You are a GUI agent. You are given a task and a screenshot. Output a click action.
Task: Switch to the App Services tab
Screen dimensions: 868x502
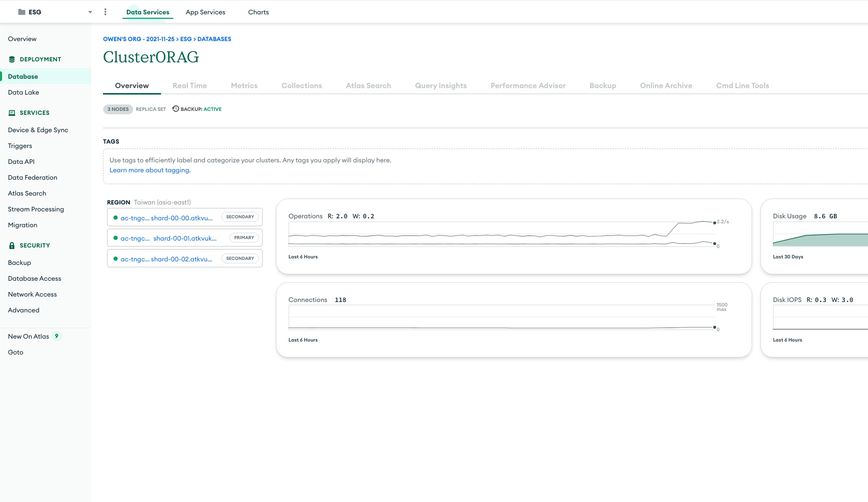(205, 12)
